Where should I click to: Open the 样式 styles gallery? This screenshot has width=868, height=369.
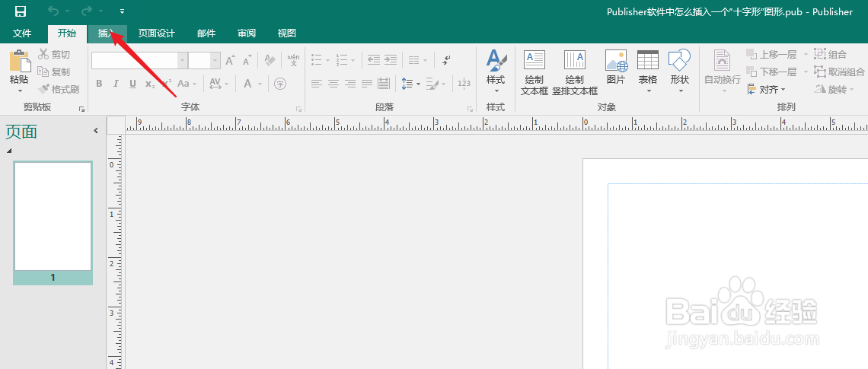(x=496, y=72)
